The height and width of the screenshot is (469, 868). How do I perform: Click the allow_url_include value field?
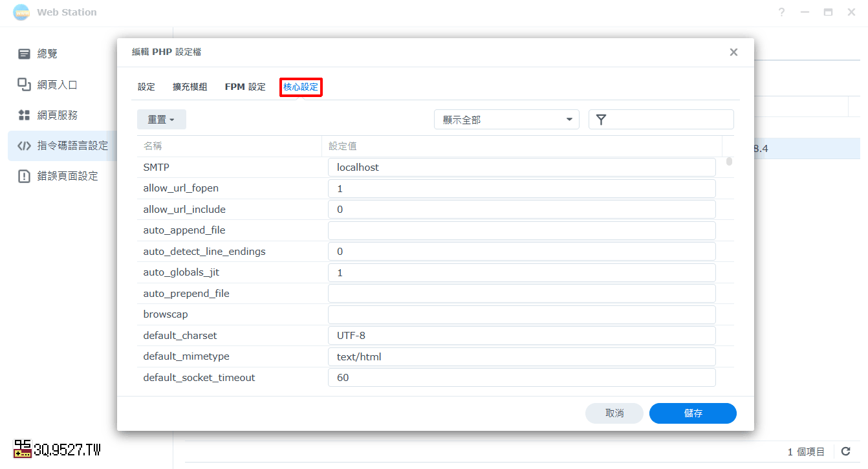[522, 210]
